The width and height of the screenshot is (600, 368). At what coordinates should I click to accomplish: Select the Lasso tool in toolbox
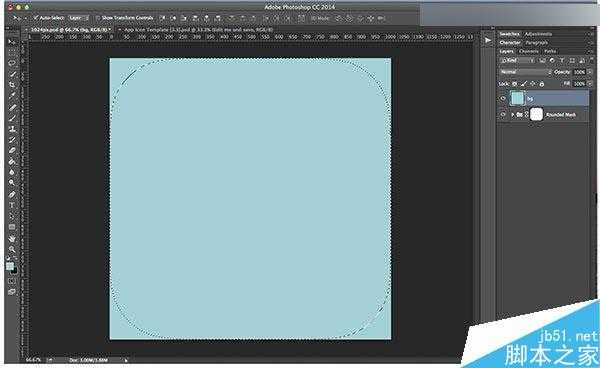coord(12,63)
